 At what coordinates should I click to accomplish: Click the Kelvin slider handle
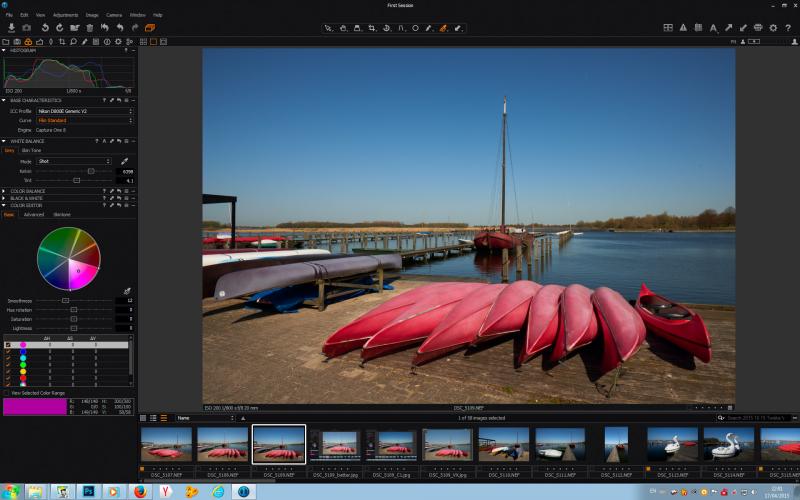click(91, 171)
